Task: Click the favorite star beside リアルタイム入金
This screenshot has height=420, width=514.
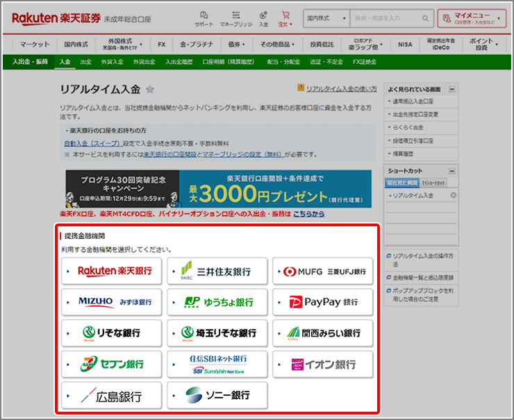Action: pos(150,89)
